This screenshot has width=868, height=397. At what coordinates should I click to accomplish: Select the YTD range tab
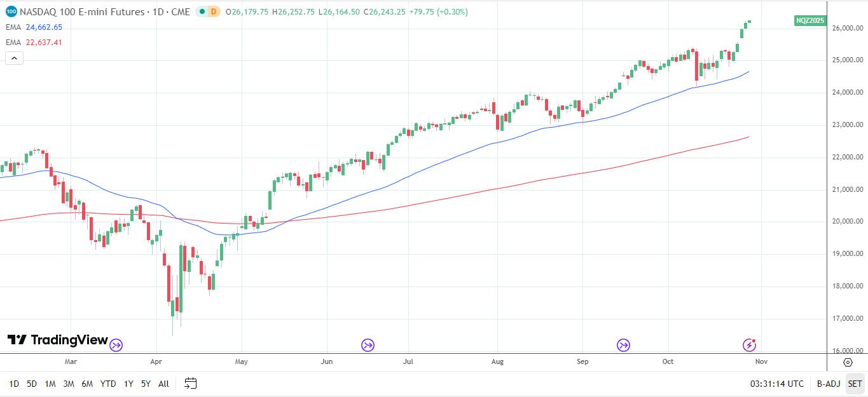point(107,384)
